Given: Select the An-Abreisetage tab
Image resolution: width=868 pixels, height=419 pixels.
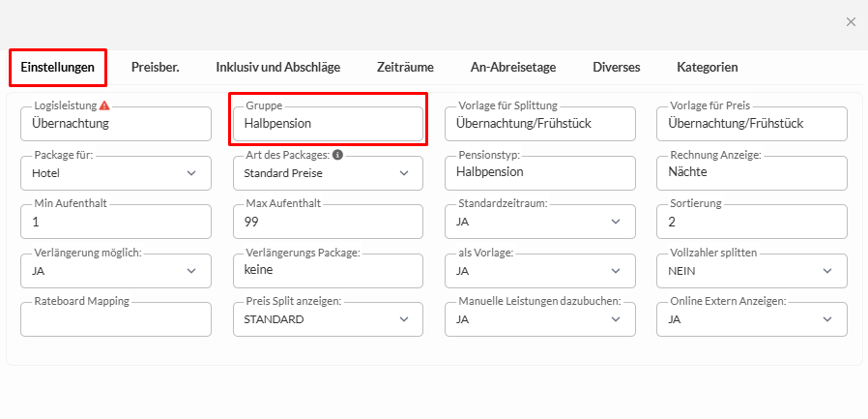Looking at the screenshot, I should click(512, 68).
